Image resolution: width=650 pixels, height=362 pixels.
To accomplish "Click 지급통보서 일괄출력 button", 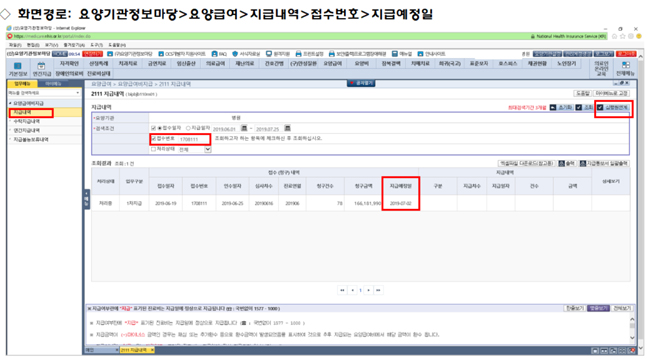I will [604, 163].
